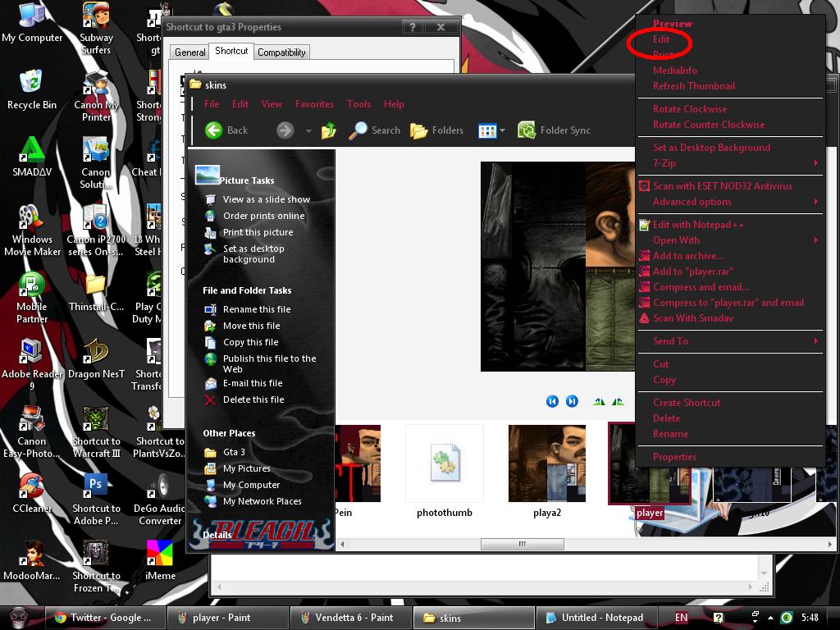Go up one folder level icon
Screen dimensions: 840x630
tap(328, 130)
